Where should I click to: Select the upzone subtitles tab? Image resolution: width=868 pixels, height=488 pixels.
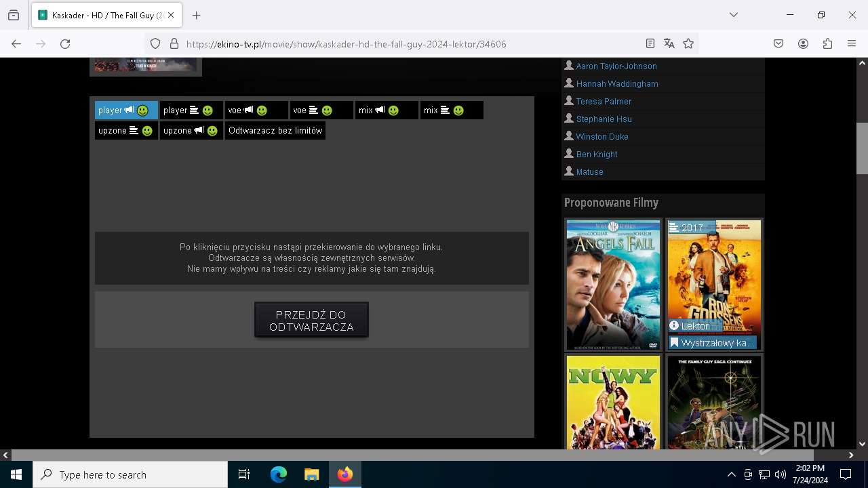(126, 130)
